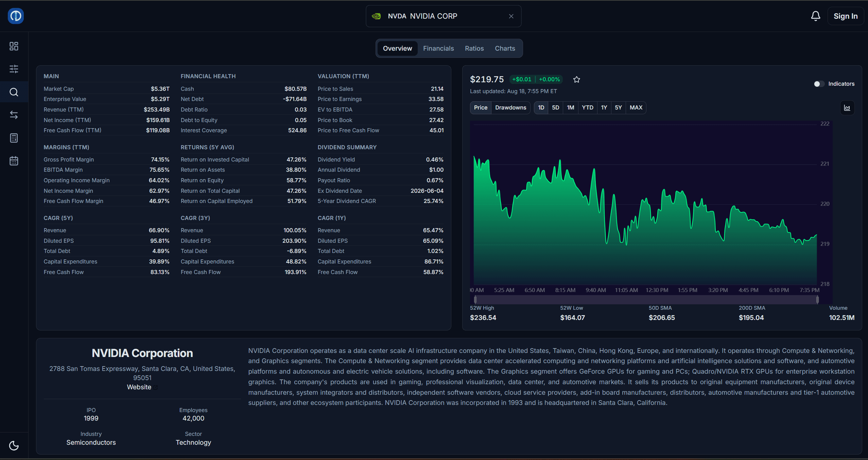The width and height of the screenshot is (868, 460).
Task: Open the compare arrows icon in sidebar
Action: [x=14, y=115]
